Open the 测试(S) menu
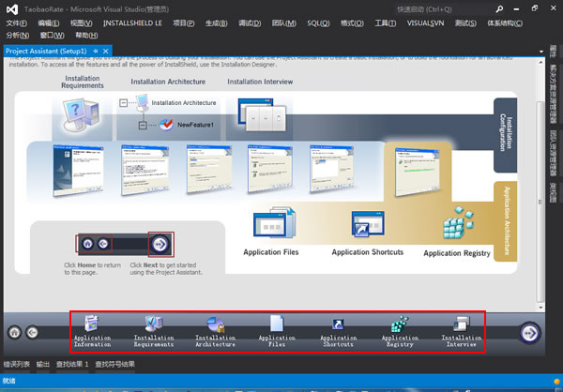The width and height of the screenshot is (563, 392). tap(465, 23)
